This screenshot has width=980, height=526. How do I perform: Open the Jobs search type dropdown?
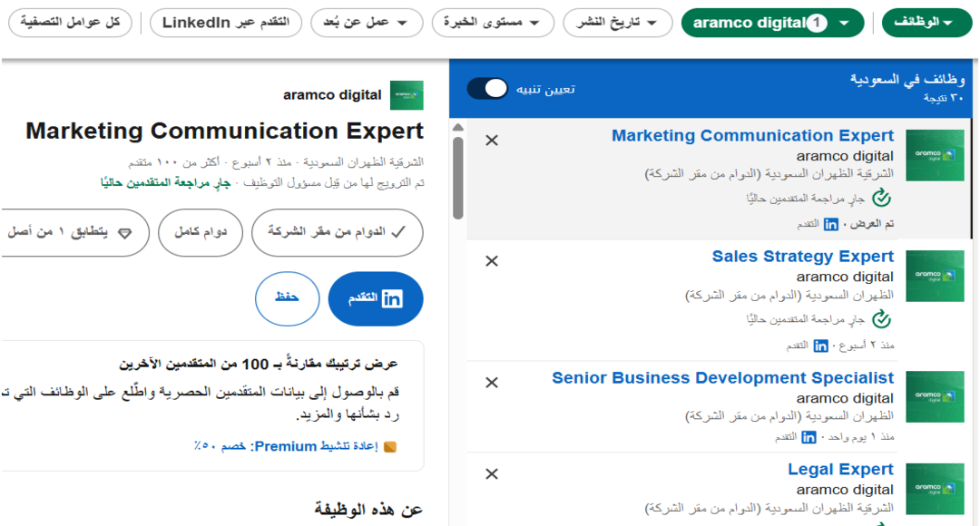(x=926, y=23)
